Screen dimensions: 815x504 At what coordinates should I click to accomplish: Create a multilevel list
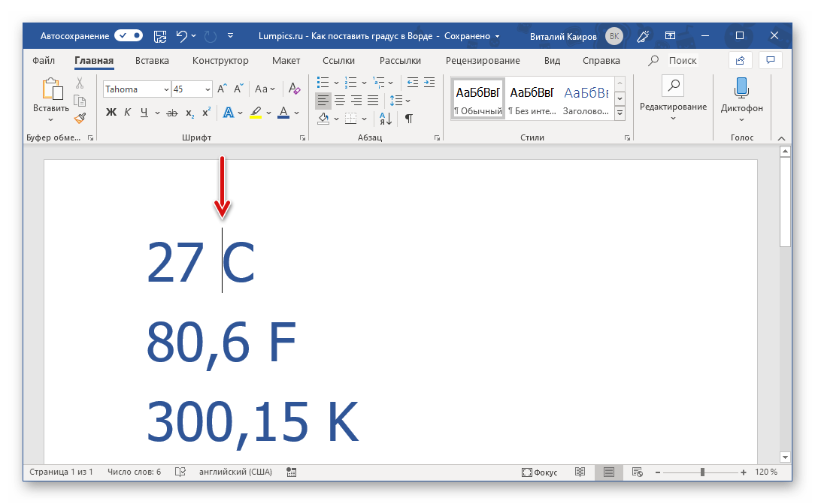(379, 83)
